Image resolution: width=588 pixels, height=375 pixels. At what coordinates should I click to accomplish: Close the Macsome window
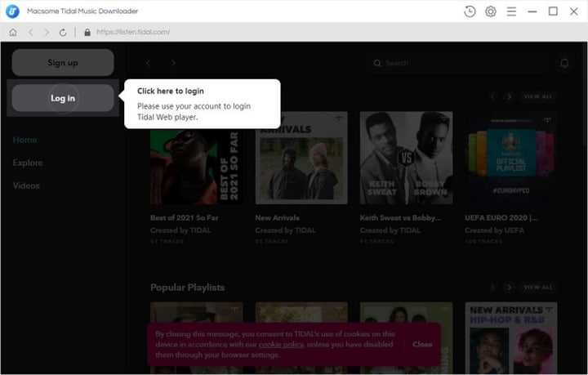pyautogui.click(x=574, y=11)
